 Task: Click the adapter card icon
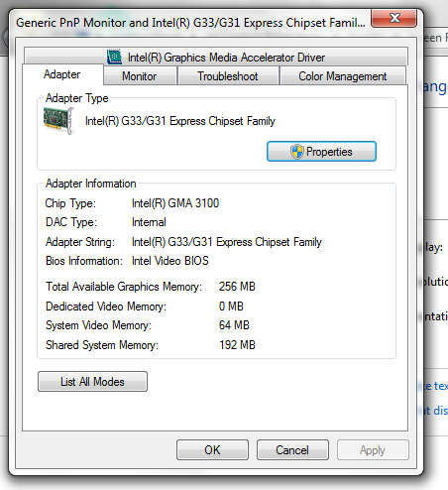coord(58,121)
